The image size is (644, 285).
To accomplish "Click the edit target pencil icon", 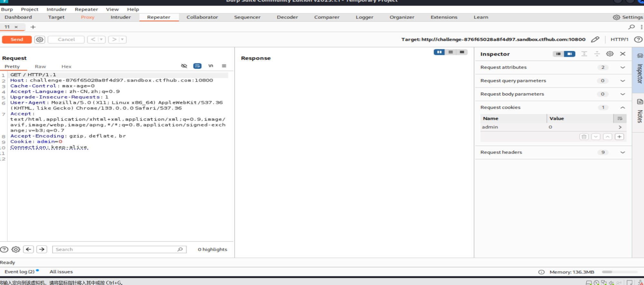I will point(595,39).
